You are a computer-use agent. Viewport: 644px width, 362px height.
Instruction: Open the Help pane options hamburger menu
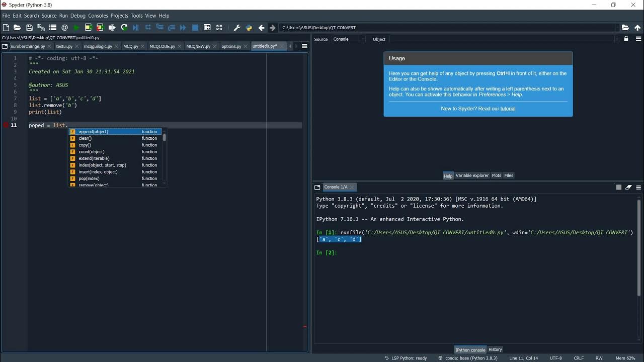point(638,39)
